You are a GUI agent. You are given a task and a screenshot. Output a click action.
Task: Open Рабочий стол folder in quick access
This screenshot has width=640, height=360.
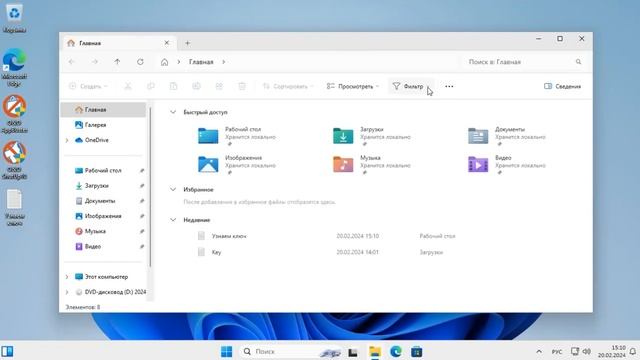[x=237, y=136]
